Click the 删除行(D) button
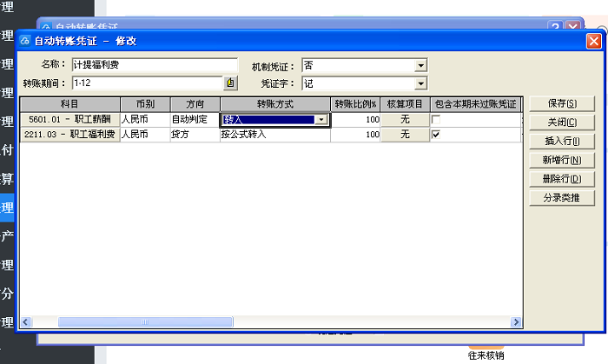 [x=562, y=179]
